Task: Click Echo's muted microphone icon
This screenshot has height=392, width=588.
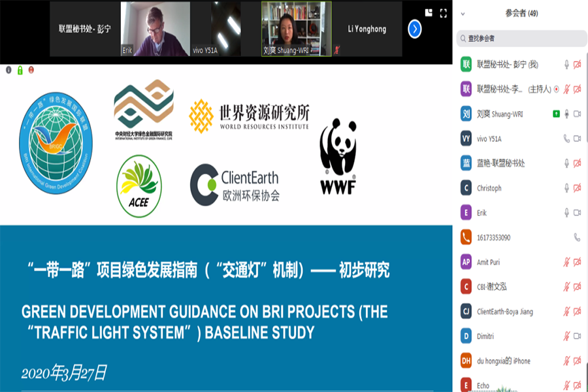Action: coord(566,385)
